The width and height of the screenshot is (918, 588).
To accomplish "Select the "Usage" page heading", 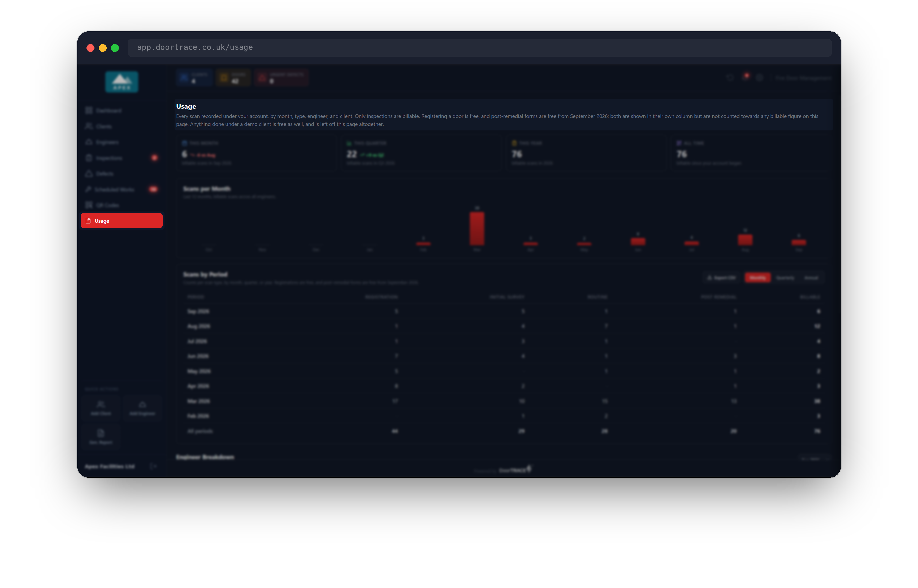I will point(186,106).
